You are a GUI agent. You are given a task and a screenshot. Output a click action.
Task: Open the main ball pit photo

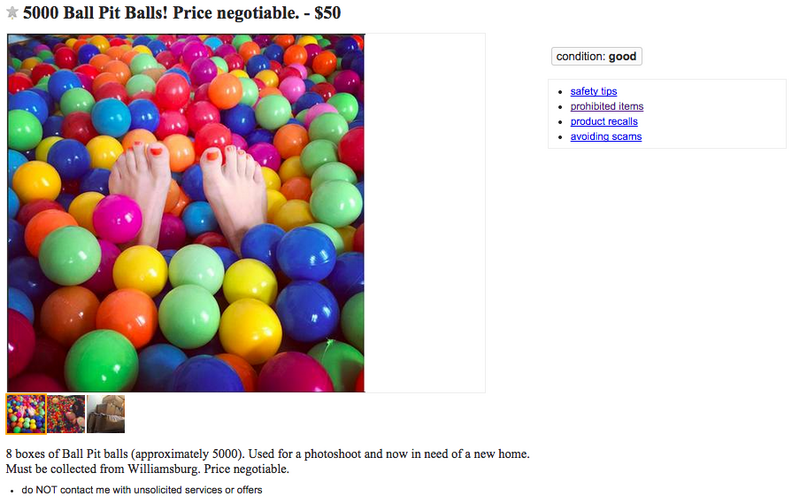186,213
